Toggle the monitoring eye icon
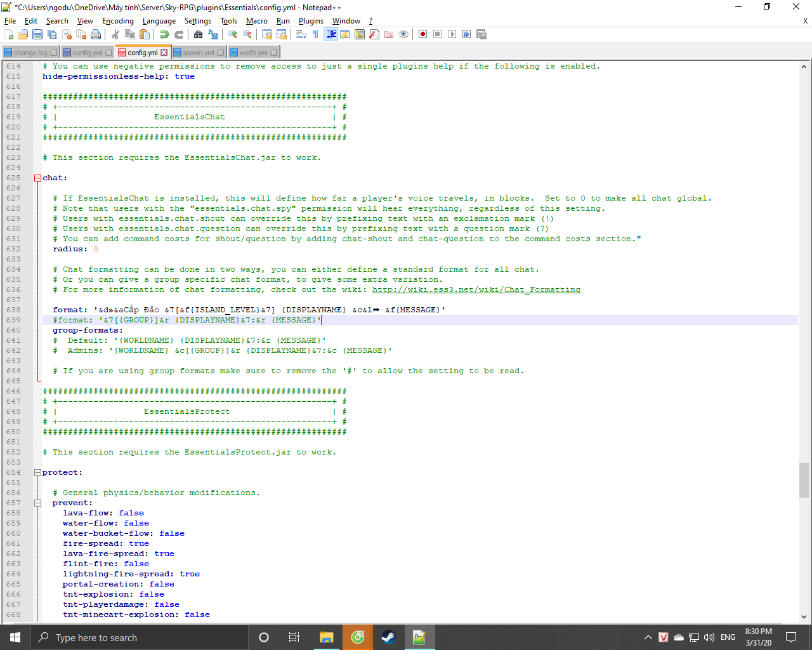Image resolution: width=812 pixels, height=650 pixels. click(403, 34)
